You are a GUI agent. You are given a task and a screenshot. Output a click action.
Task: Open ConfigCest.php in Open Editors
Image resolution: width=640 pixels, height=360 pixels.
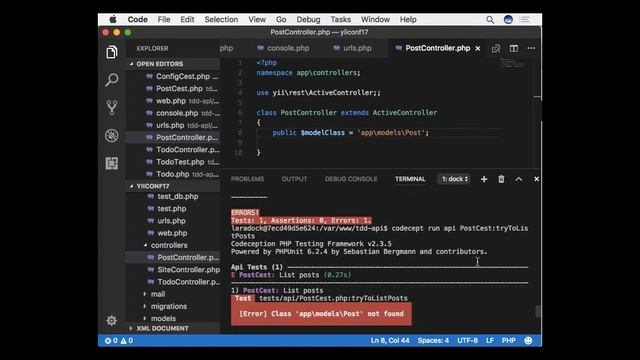(173, 76)
